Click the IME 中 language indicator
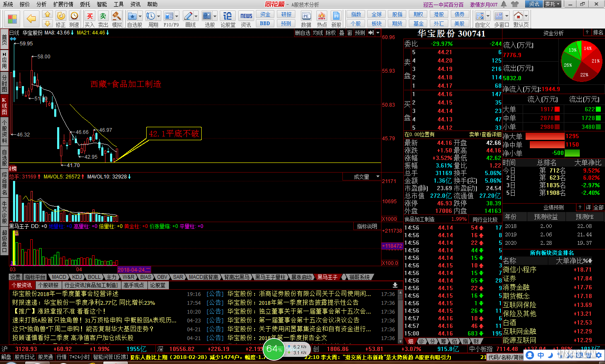 (x=541, y=355)
